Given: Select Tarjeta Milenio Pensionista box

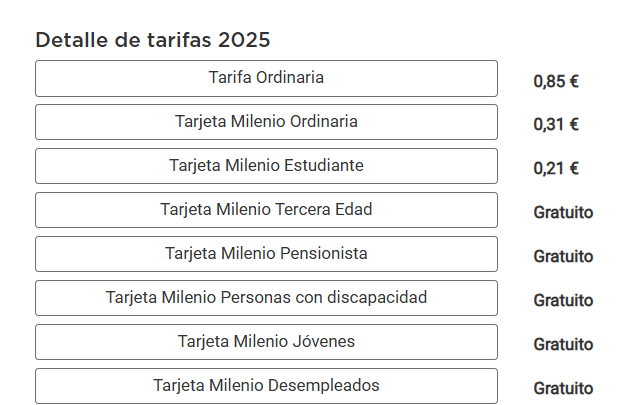Looking at the screenshot, I should pyautogui.click(x=266, y=254).
